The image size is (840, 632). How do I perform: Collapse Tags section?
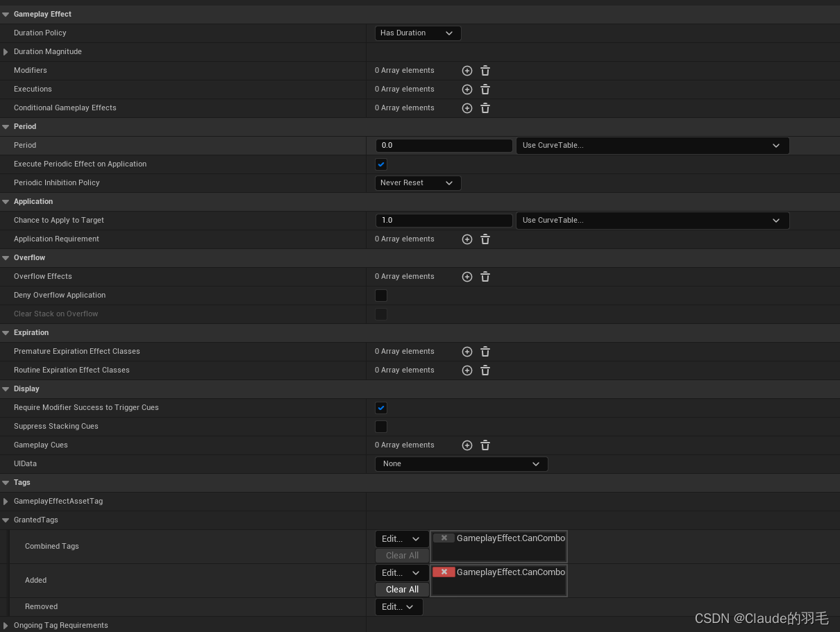(x=6, y=483)
